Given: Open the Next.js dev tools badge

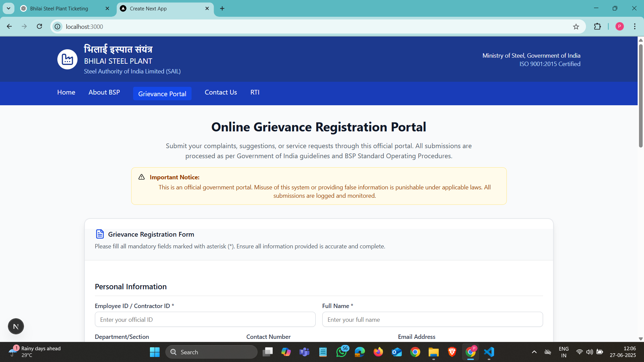Looking at the screenshot, I should 16,326.
